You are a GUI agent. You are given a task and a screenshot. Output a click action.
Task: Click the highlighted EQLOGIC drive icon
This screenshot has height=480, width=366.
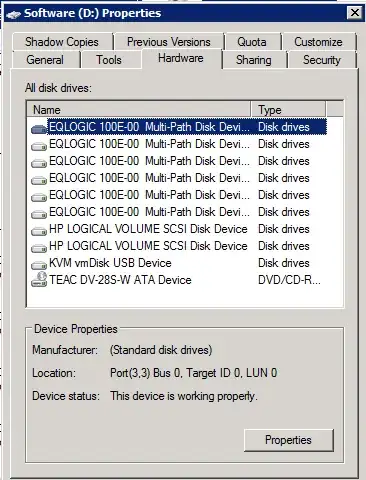39,129
